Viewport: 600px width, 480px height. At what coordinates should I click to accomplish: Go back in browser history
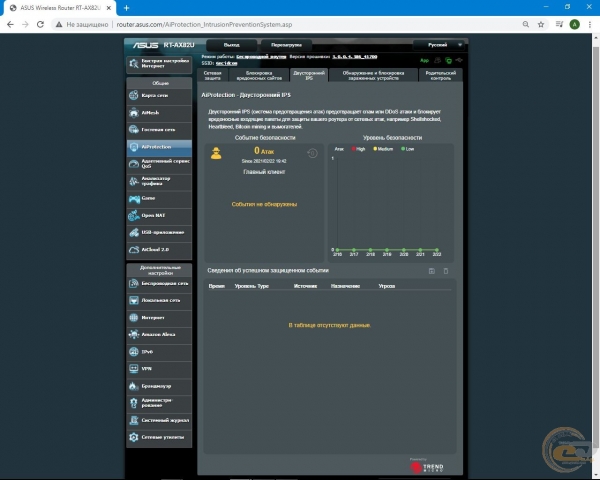click(10, 24)
